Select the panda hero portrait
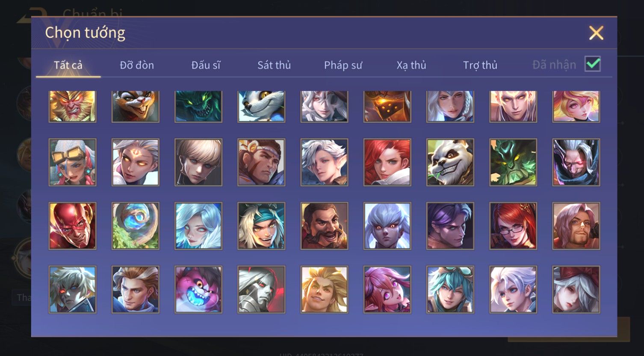The image size is (644, 356). [450, 162]
